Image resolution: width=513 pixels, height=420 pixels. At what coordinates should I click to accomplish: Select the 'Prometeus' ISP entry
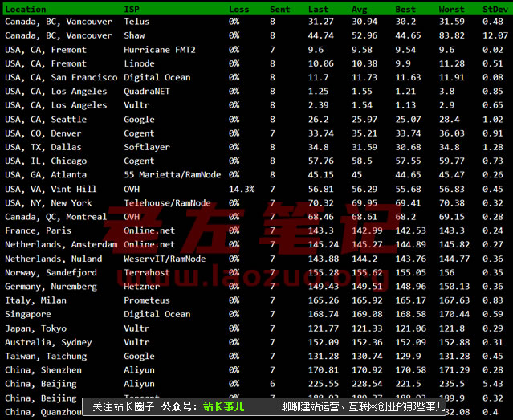point(147,300)
